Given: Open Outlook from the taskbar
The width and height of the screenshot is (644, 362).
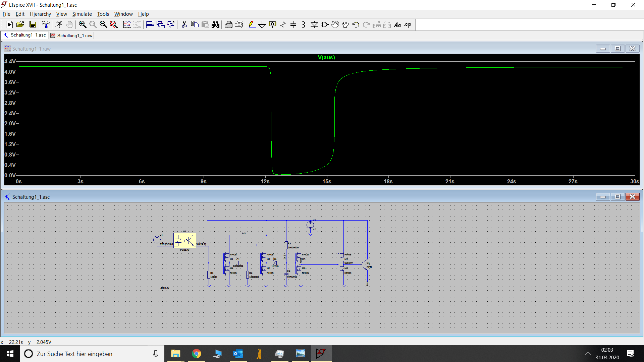Looking at the screenshot, I should coord(238,354).
